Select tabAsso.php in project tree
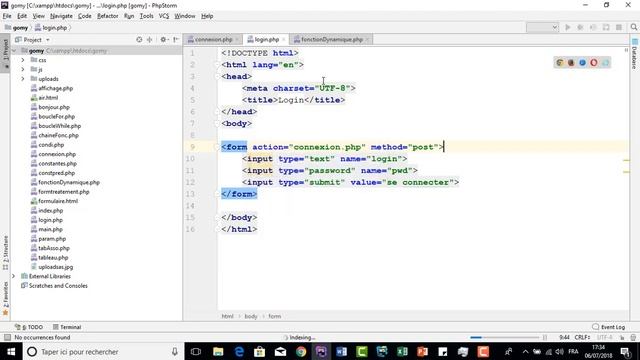The width and height of the screenshot is (640, 360). pos(54,248)
